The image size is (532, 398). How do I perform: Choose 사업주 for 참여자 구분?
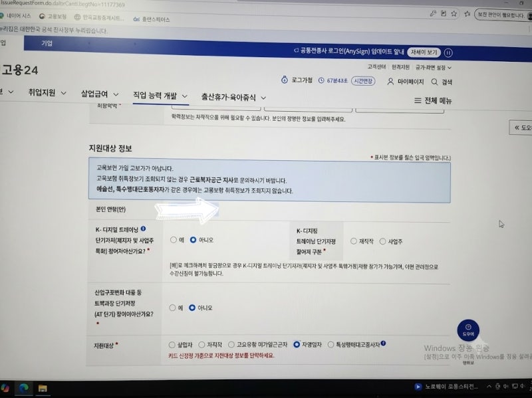383,241
